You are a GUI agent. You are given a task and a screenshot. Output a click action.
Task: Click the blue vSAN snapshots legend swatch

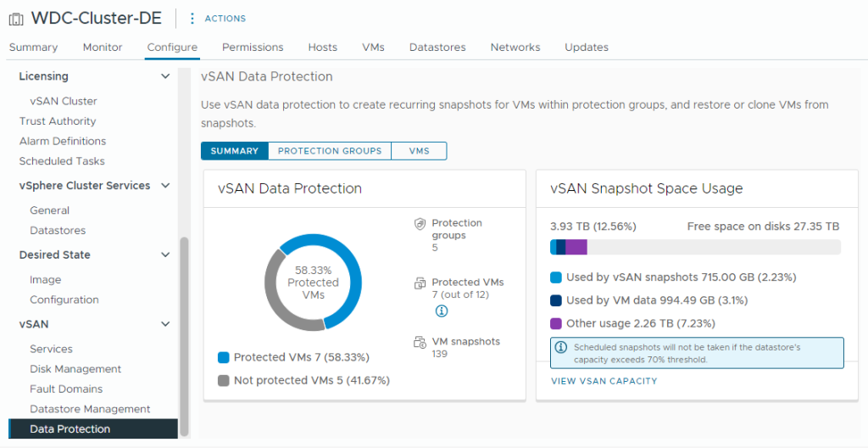pos(556,277)
